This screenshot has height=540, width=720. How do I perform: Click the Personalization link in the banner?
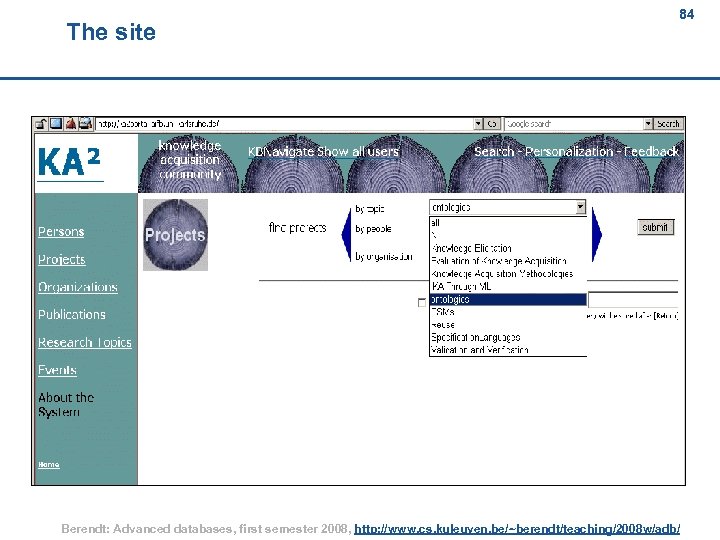569,152
